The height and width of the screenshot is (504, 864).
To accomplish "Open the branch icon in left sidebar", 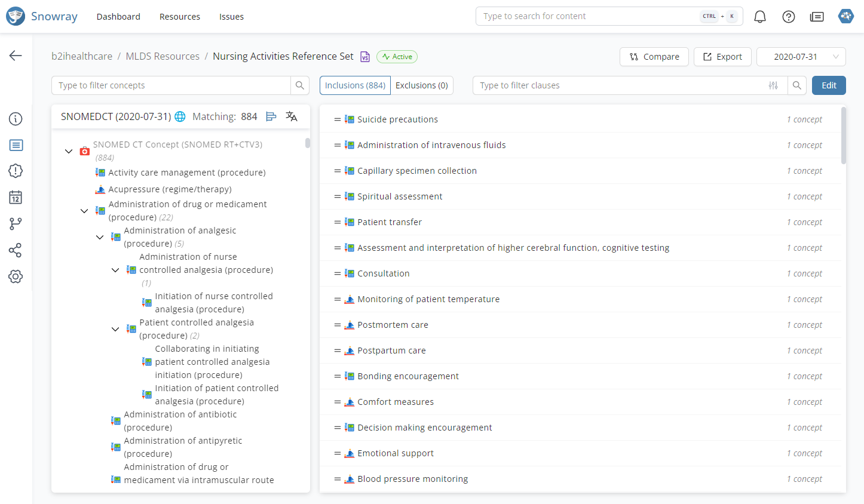I will (16, 224).
